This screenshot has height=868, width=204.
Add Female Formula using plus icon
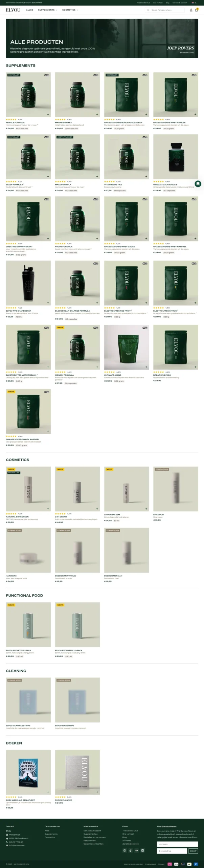pos(48,114)
